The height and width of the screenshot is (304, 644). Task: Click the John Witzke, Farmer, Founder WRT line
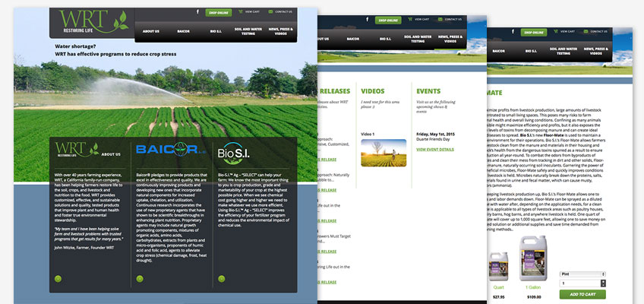pos(84,247)
